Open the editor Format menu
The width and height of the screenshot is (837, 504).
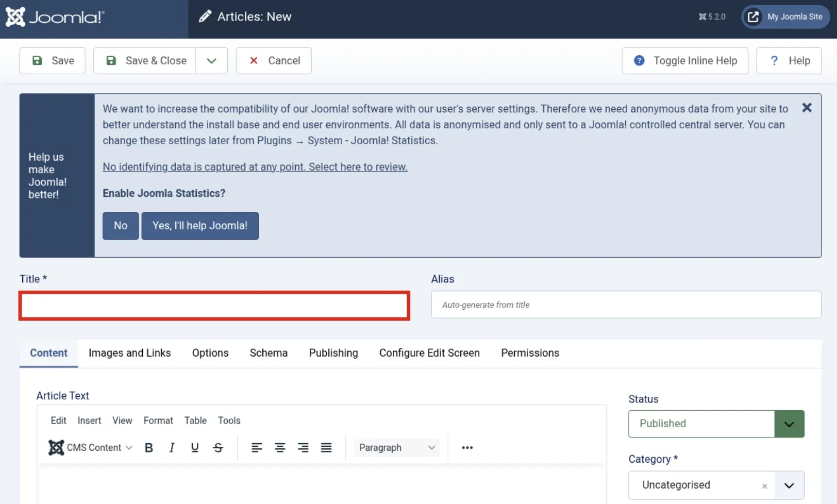[158, 421]
